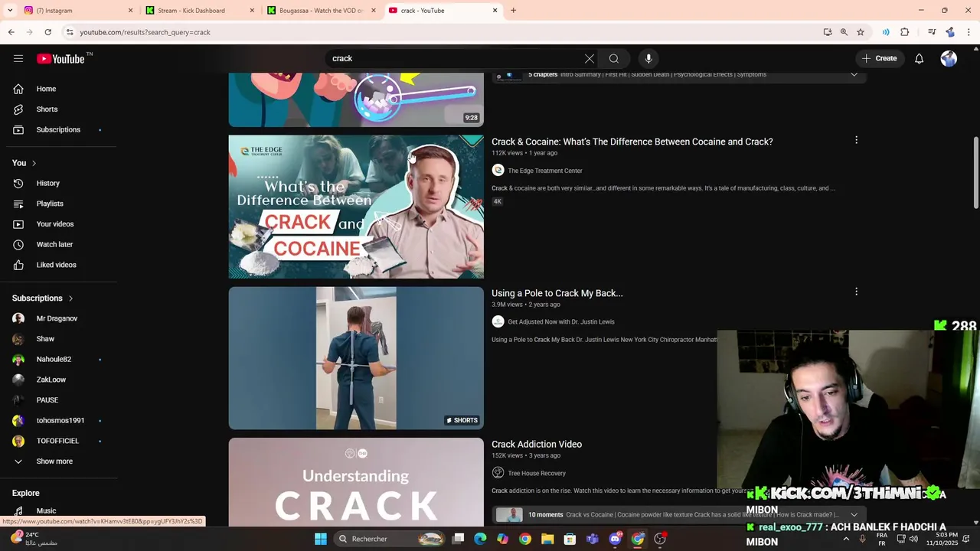Viewport: 980px width, 551px height.
Task: Open OBS Studio from the taskbar
Action: click(660, 539)
